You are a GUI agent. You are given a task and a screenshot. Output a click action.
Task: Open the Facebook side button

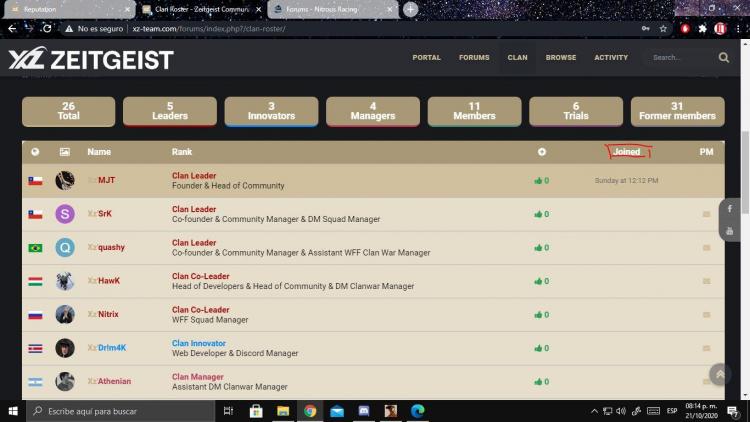(x=730, y=209)
